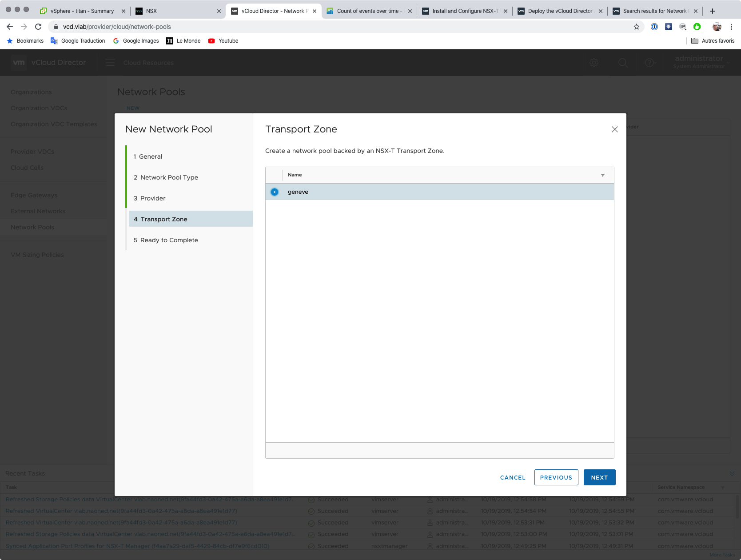The height and width of the screenshot is (560, 741).
Task: Switch to Install and Configure NSX-T tab
Action: (465, 11)
